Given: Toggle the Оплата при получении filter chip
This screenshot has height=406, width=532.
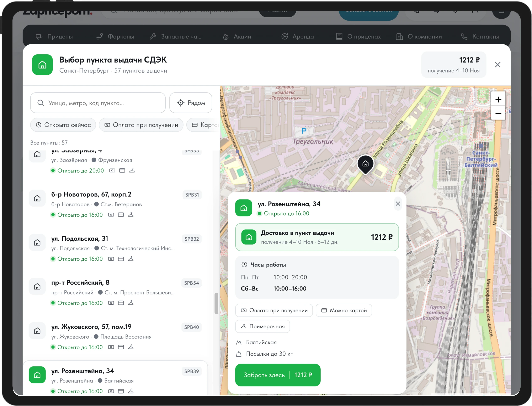Looking at the screenshot, I should tap(141, 125).
